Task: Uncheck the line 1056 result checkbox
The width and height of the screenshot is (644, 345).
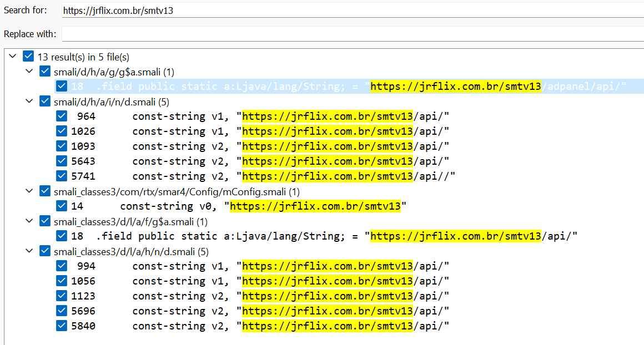Action: click(x=62, y=281)
